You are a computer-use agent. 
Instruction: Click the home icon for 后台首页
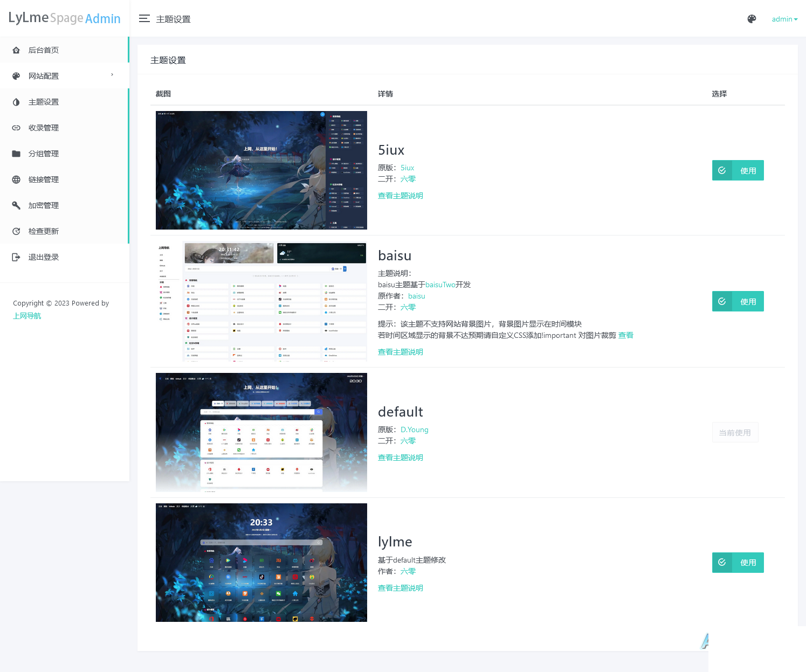click(16, 50)
